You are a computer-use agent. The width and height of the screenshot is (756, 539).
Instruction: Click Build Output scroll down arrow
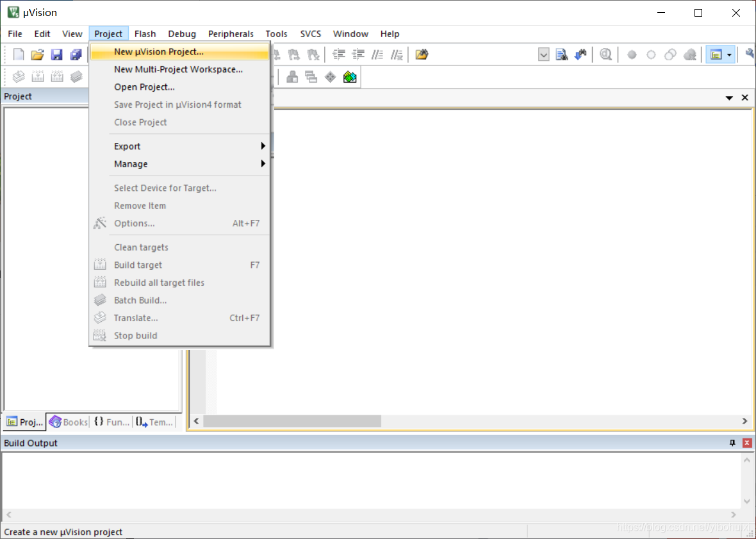pyautogui.click(x=747, y=501)
